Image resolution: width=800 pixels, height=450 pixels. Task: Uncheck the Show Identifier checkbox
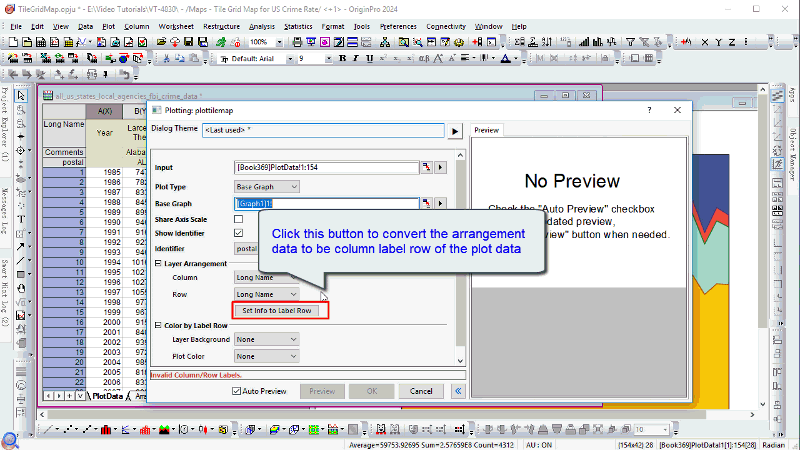click(238, 233)
